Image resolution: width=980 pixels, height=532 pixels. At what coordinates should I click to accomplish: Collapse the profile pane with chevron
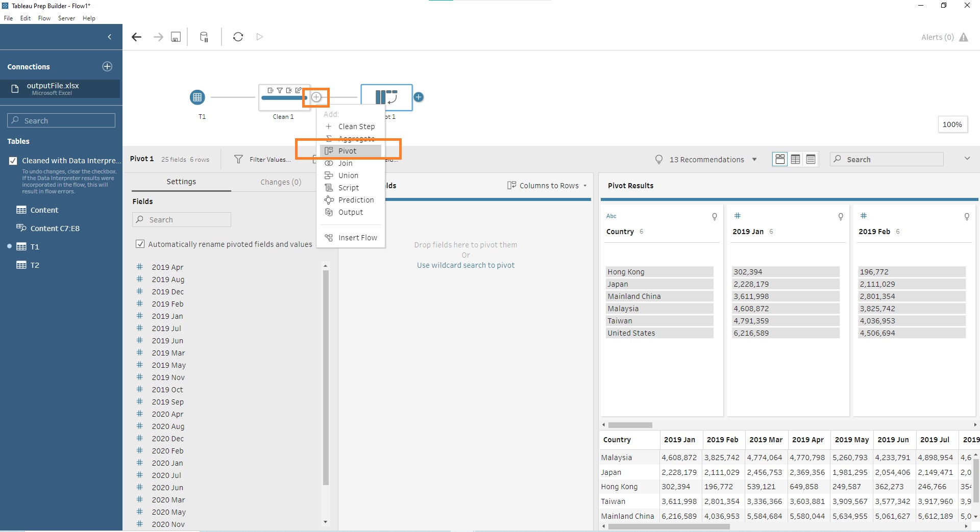967,159
